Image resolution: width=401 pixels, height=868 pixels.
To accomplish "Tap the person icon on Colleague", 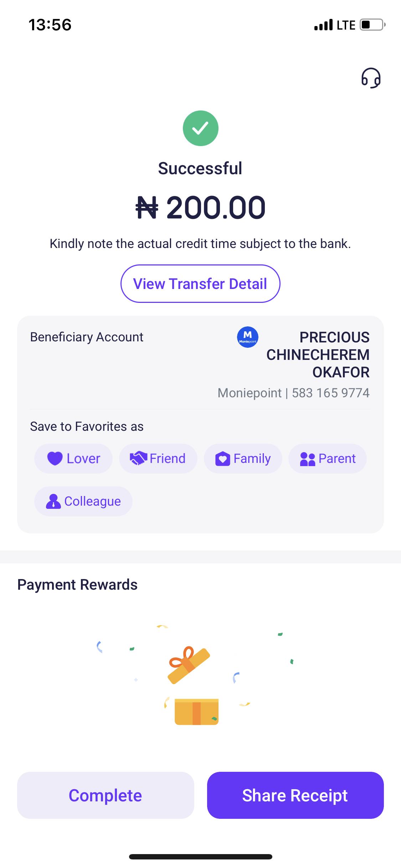I will click(53, 501).
